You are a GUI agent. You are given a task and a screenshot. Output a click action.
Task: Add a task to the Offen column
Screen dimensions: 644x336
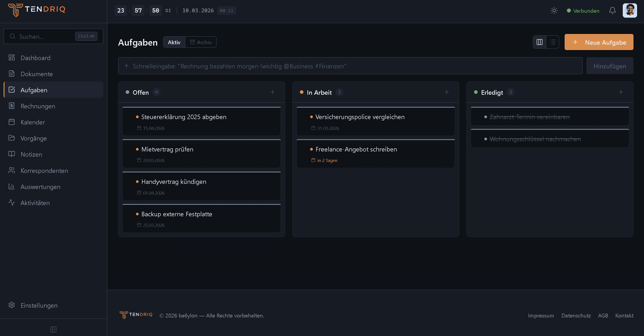click(x=273, y=92)
